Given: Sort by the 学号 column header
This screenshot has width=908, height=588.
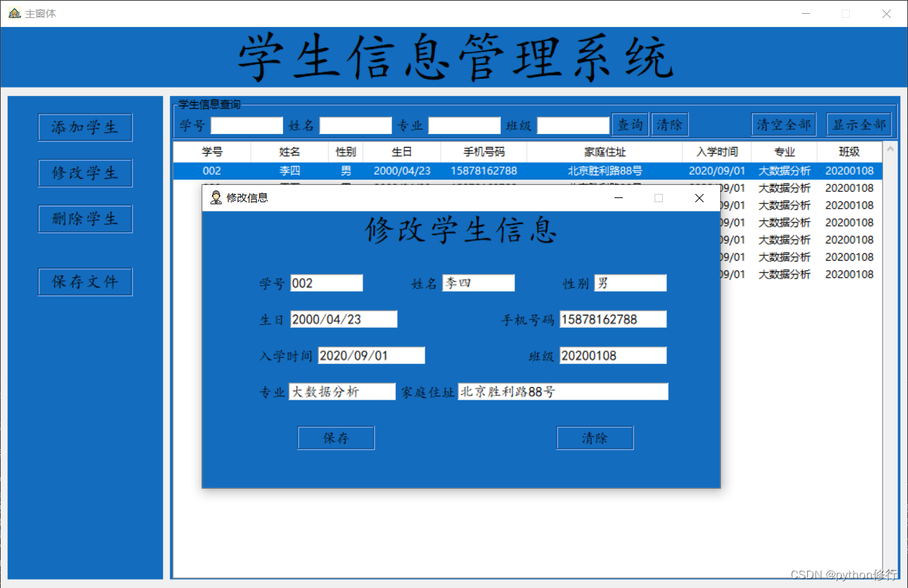Looking at the screenshot, I should (212, 152).
